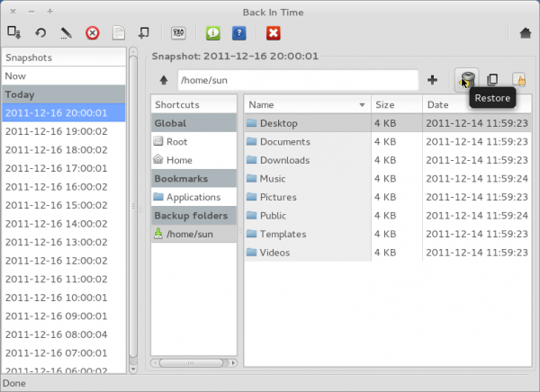Select snapshot 2011-12-16 18:00:02
540x392 pixels.
click(64, 150)
